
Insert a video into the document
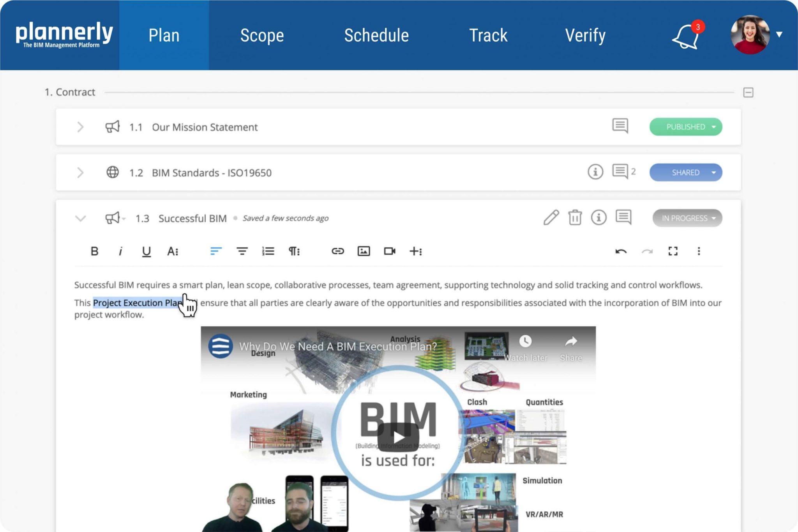click(x=390, y=251)
